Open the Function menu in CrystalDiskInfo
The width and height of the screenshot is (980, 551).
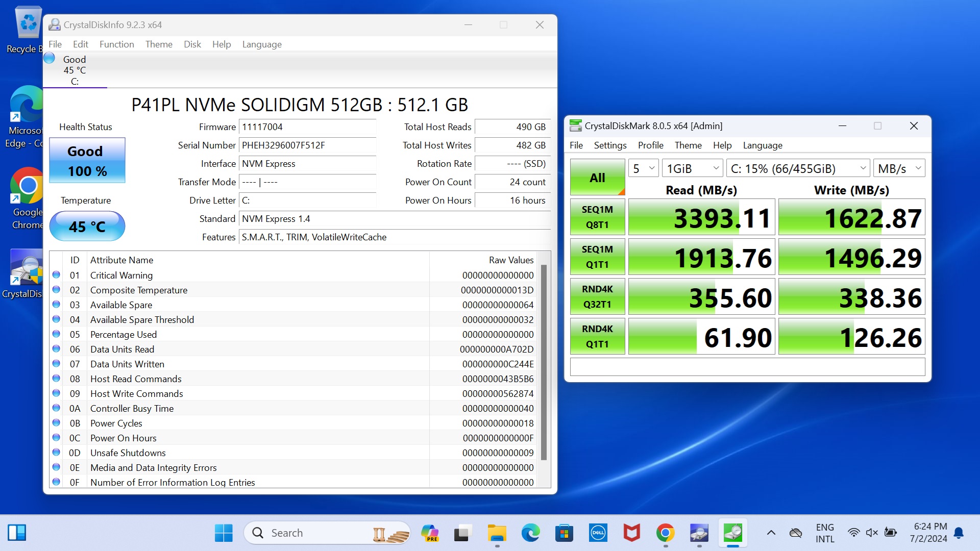pos(116,44)
